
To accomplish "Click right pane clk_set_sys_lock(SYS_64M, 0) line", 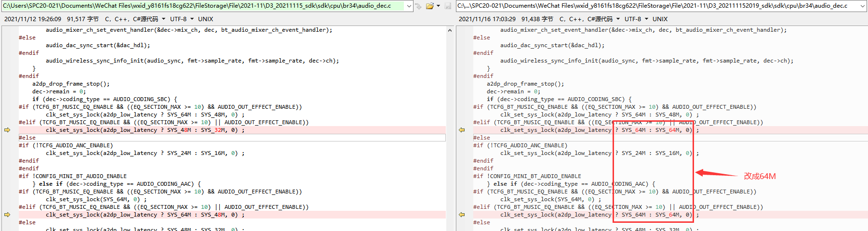I will pyautogui.click(x=551, y=199).
